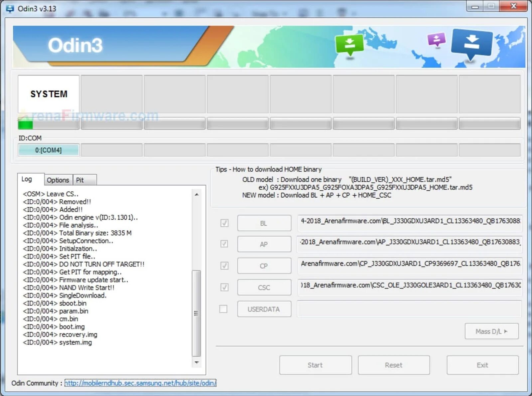Click the CP file button
Screen dimensions: 532x396
264,266
